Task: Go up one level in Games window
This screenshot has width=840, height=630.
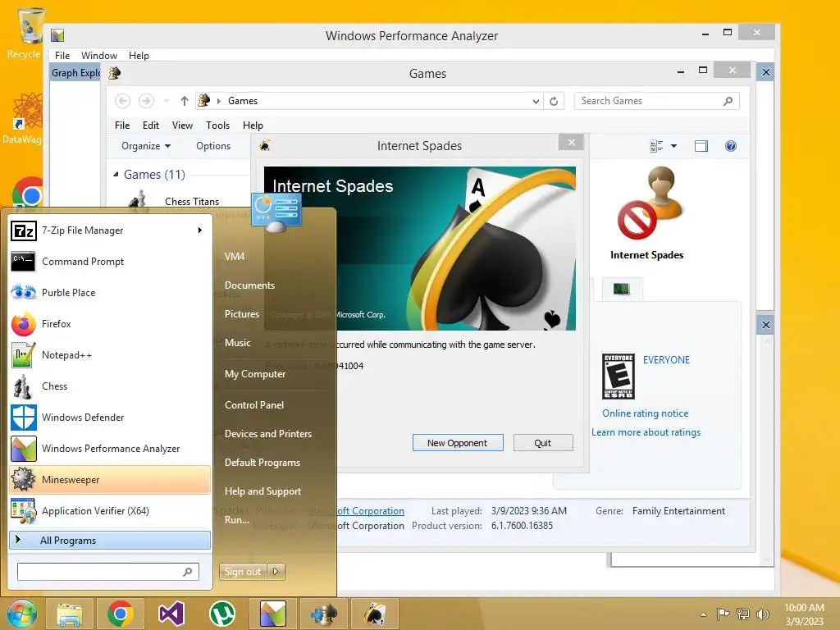Action: [x=185, y=101]
